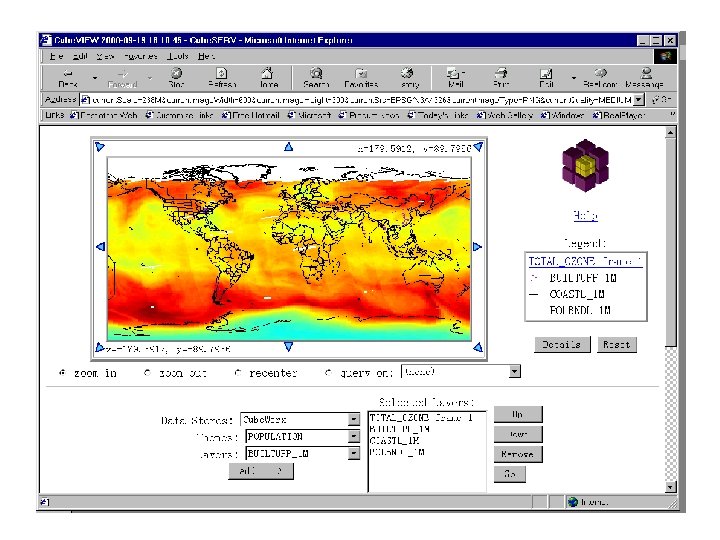The width and height of the screenshot is (720, 540).
Task: Select the zoom out radio button
Action: point(147,372)
